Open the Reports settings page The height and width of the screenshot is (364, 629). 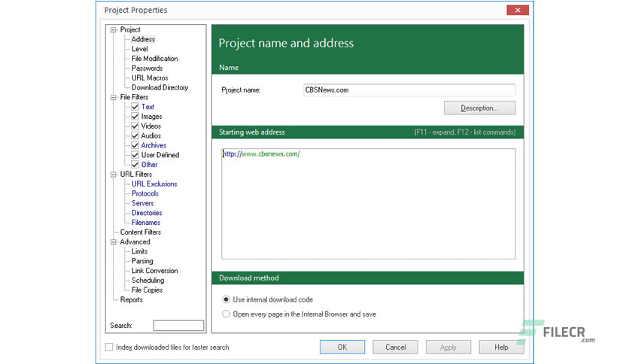(132, 299)
